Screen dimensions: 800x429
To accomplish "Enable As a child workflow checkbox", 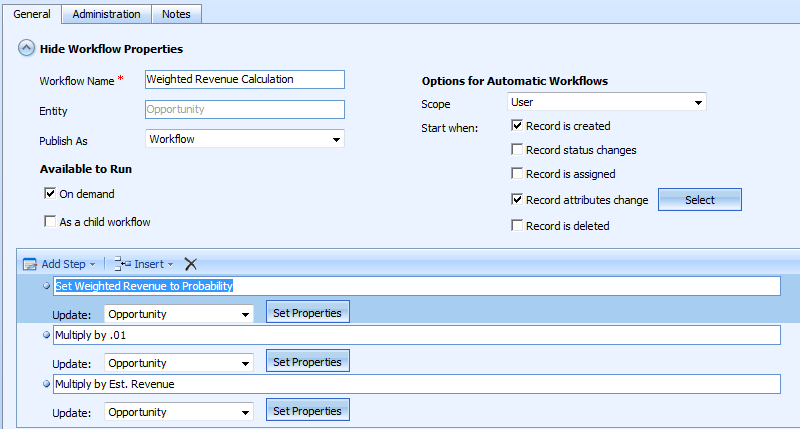I will coord(50,222).
